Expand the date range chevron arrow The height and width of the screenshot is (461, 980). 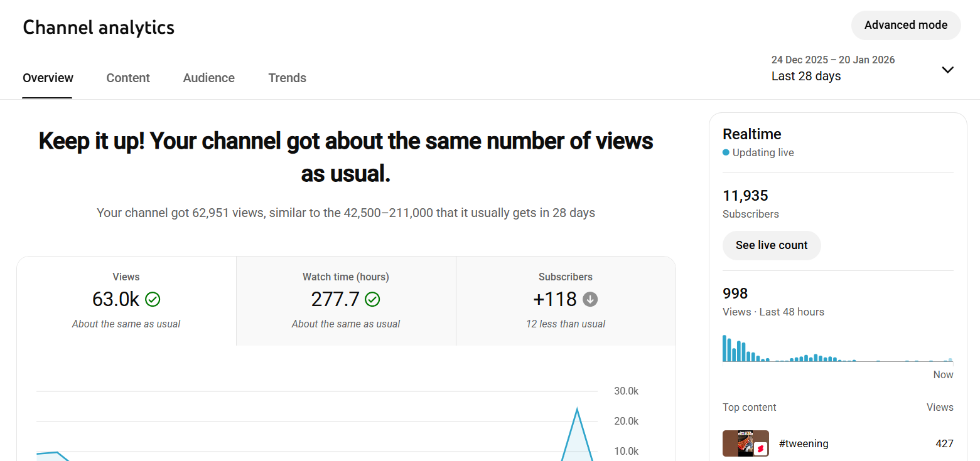(x=947, y=70)
